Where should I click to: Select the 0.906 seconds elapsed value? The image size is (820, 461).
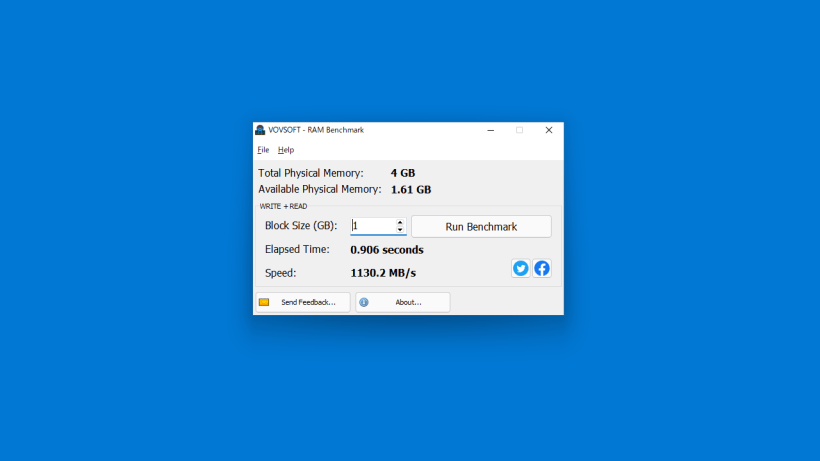[x=387, y=250]
